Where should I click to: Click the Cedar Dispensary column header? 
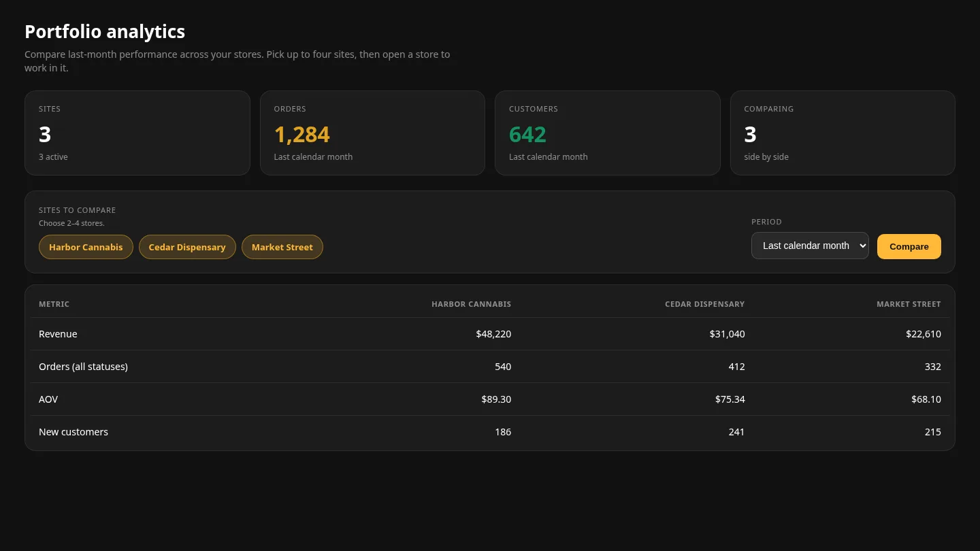tap(704, 304)
